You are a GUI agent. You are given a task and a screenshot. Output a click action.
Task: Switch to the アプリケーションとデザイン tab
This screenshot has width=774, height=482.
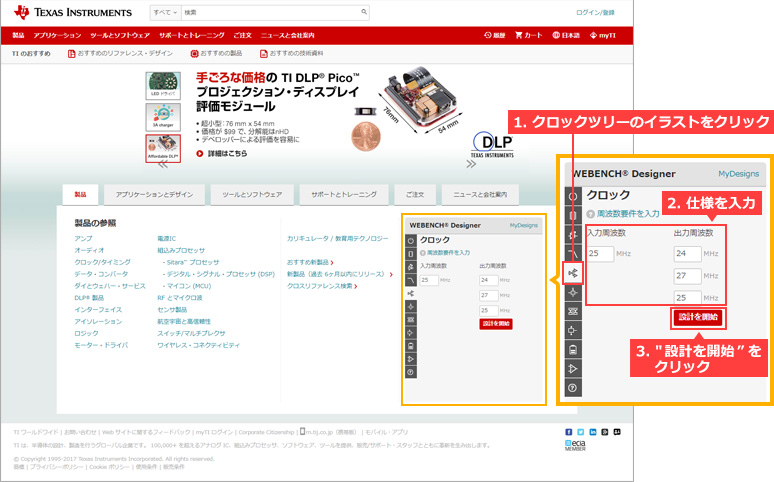155,195
